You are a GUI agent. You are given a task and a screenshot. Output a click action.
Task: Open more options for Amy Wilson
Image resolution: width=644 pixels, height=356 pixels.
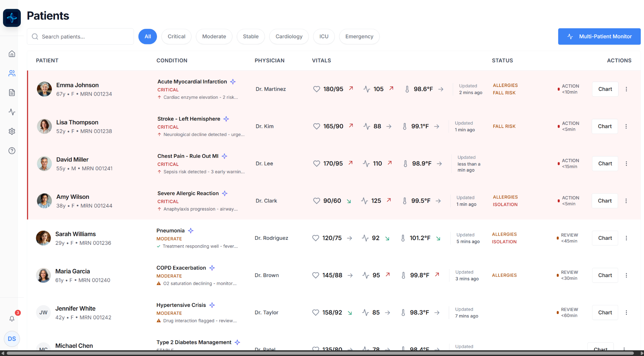click(626, 201)
